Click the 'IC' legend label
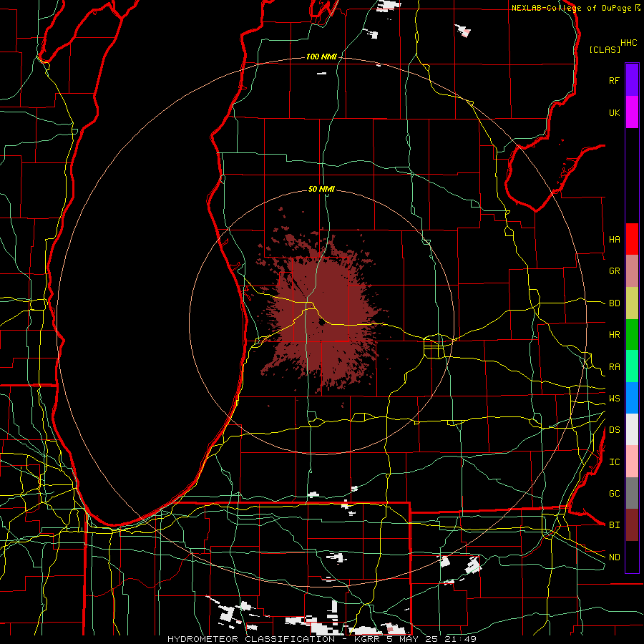Screen dimensions: 644x644 coord(614,462)
